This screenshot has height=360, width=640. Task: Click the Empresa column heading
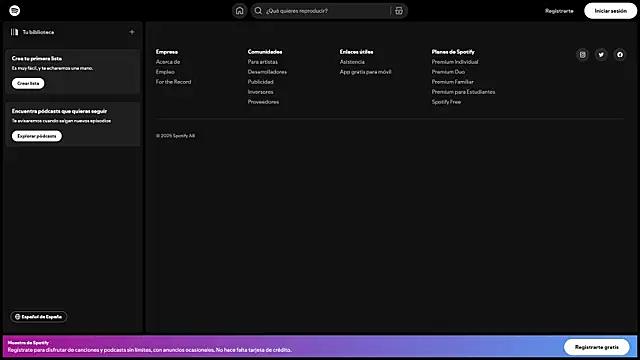click(167, 52)
